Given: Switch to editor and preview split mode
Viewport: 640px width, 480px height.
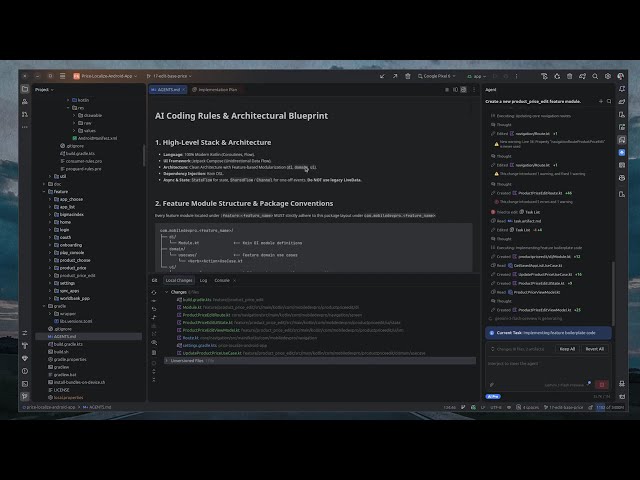Looking at the screenshot, I should coord(455,89).
